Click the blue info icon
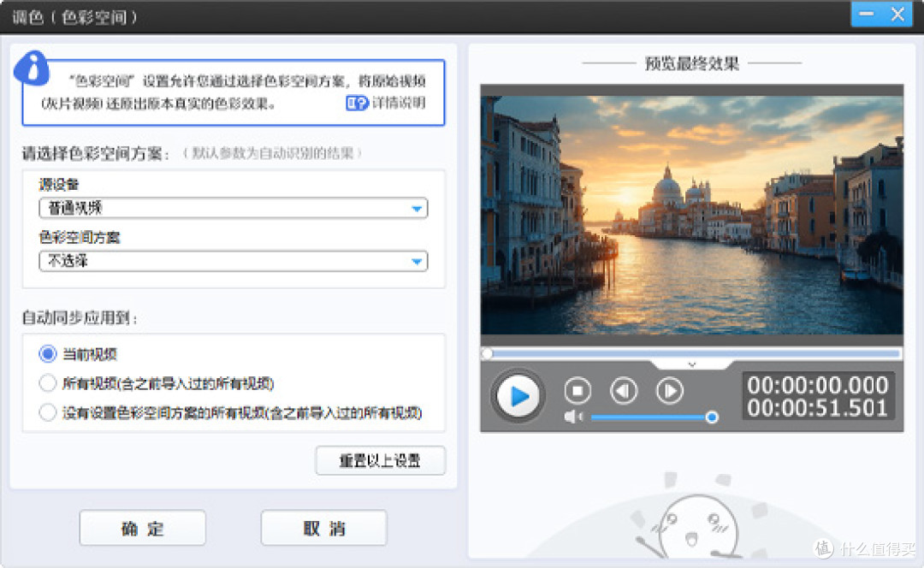924x568 pixels. [x=32, y=68]
